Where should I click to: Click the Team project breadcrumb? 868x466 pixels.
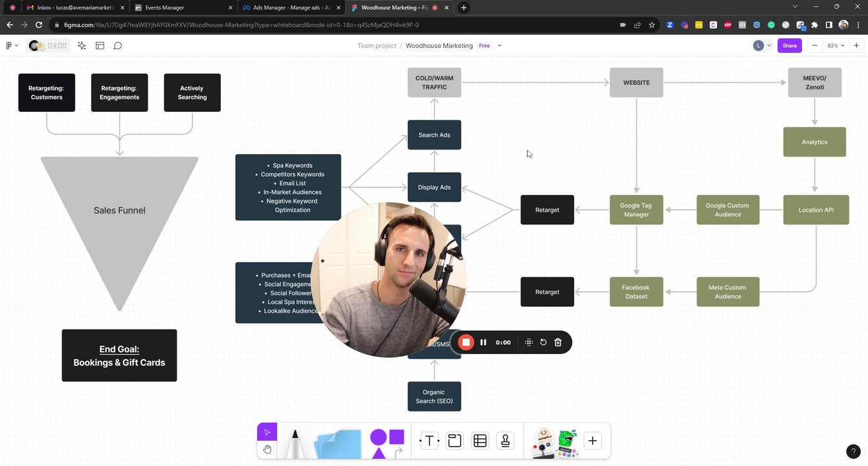[x=376, y=46]
